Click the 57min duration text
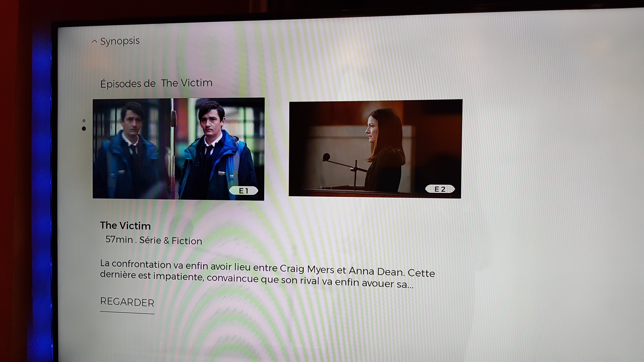The height and width of the screenshot is (362, 644). pyautogui.click(x=119, y=239)
